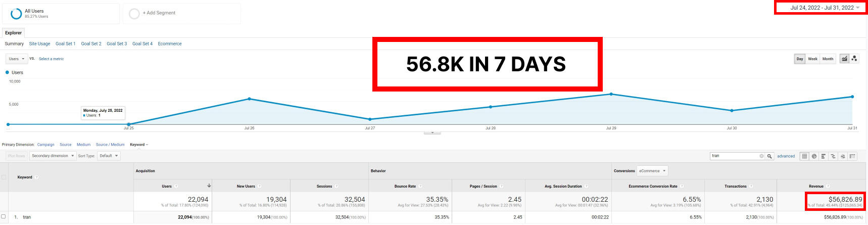Viewport: 868px width, 225px height.
Task: Set graph interval to Day
Action: [x=800, y=59]
